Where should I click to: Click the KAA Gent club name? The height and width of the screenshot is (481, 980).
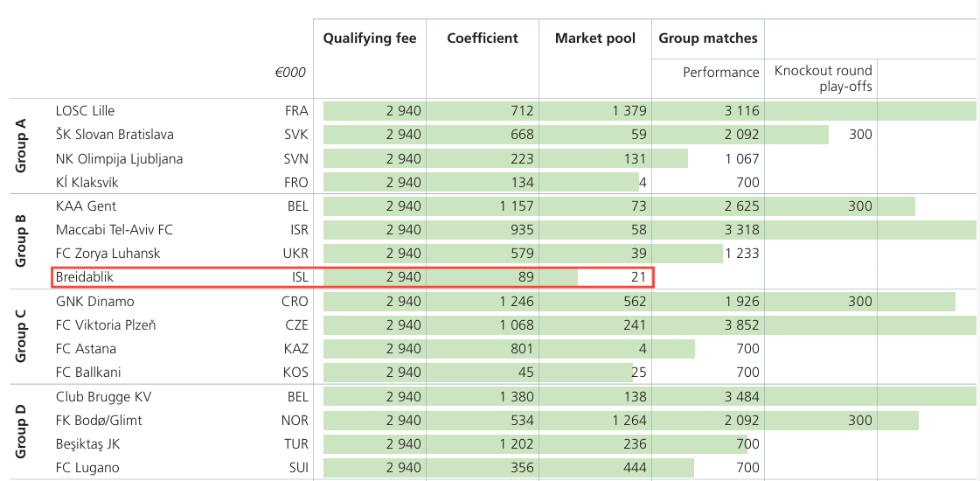pos(87,206)
